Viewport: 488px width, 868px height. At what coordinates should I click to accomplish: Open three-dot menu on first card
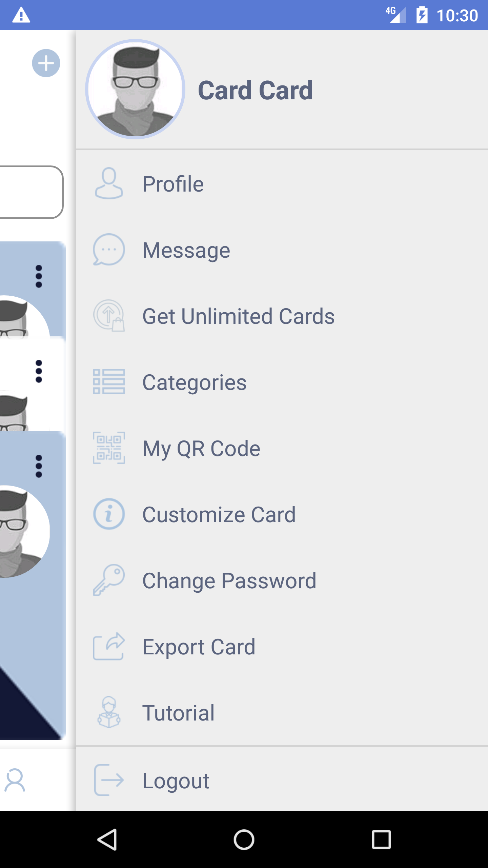tap(39, 276)
